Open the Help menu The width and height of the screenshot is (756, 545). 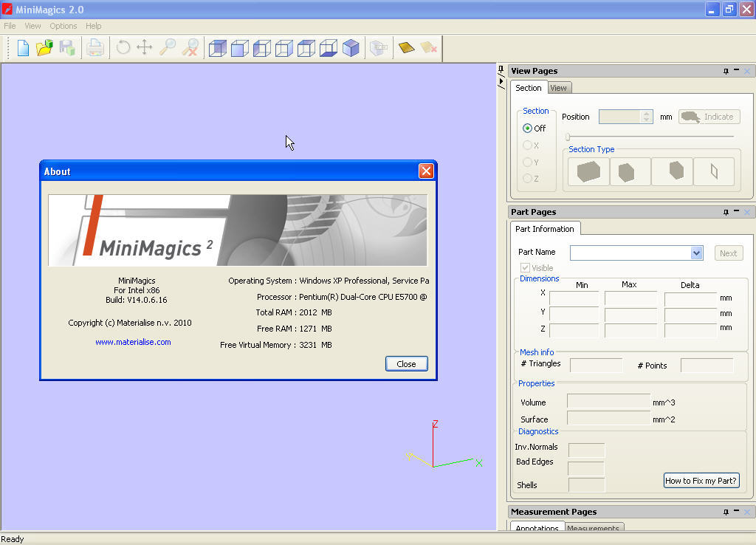pyautogui.click(x=94, y=26)
